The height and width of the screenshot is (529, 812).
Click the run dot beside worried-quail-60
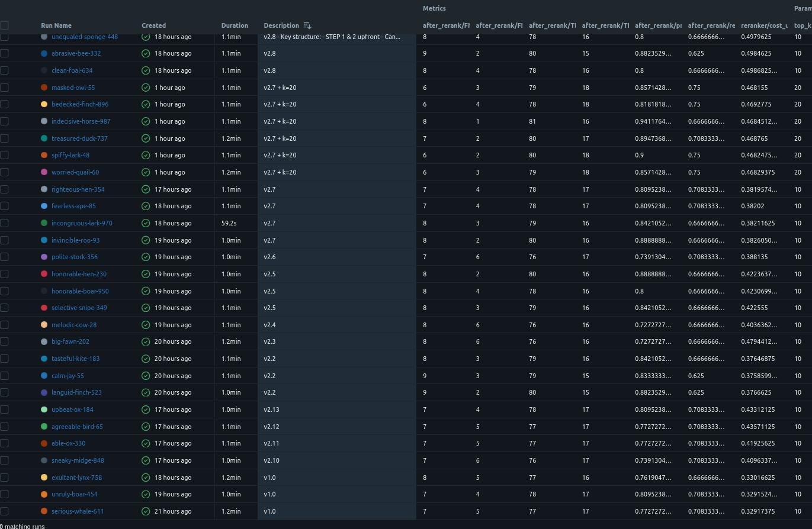click(x=43, y=172)
